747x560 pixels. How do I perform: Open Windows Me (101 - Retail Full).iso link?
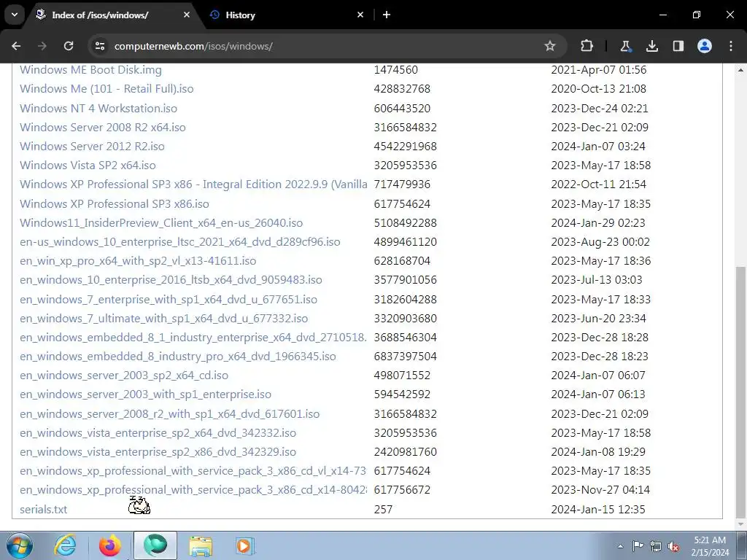pos(107,89)
